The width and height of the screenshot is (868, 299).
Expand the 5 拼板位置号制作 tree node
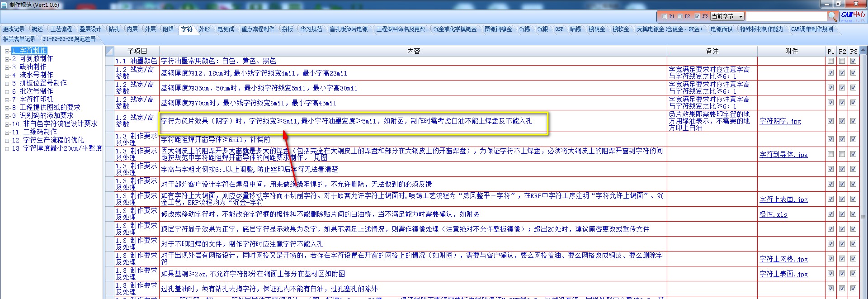click(x=7, y=83)
